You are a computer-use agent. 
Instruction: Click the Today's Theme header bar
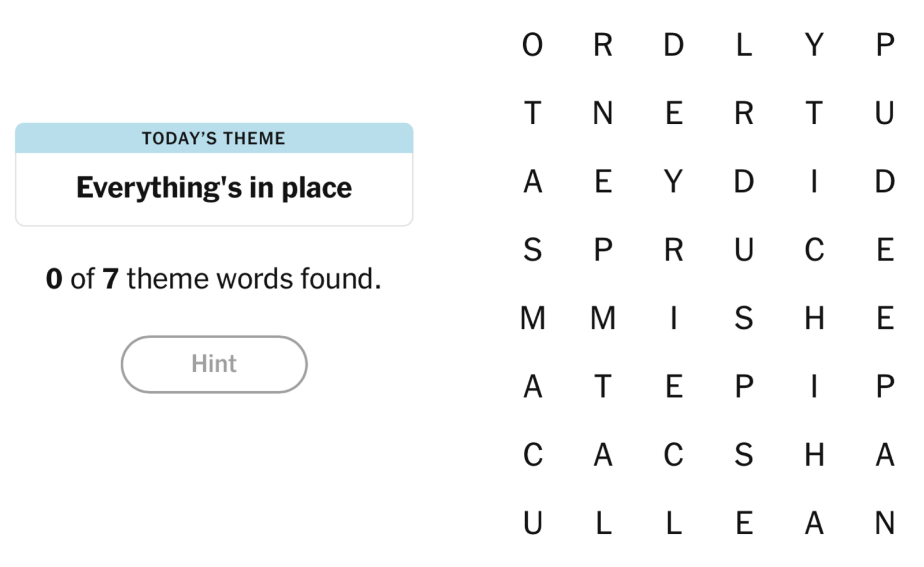pos(214,138)
